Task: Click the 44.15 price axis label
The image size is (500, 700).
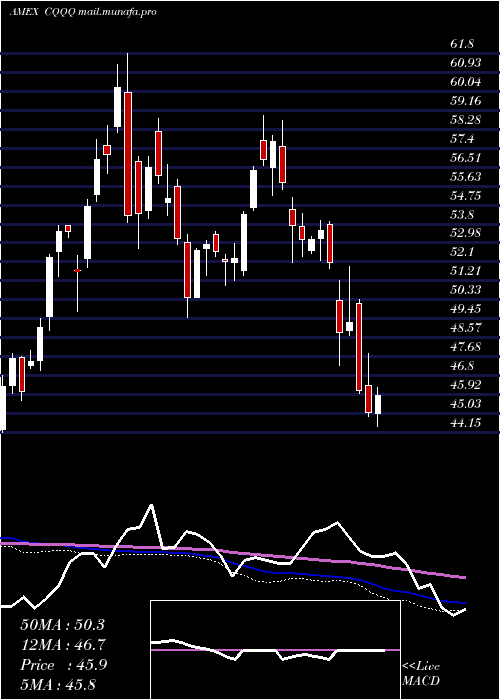Action: pyautogui.click(x=466, y=423)
